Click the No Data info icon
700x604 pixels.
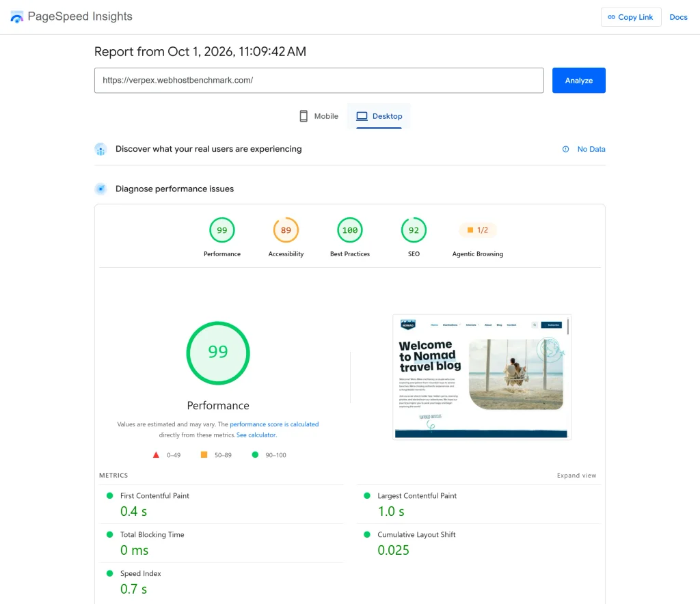565,149
